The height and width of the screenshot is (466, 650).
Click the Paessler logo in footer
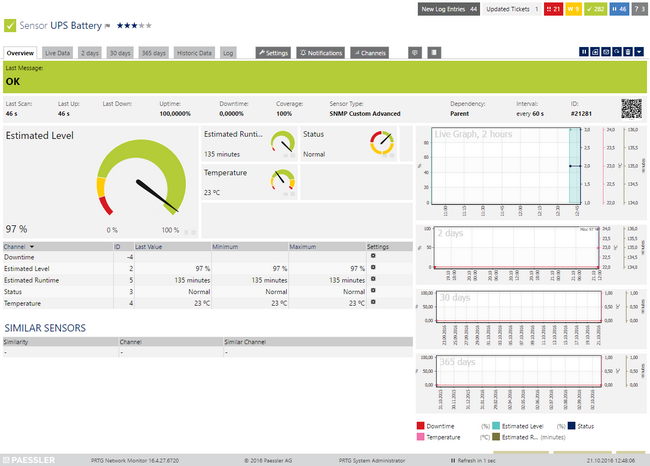29,460
